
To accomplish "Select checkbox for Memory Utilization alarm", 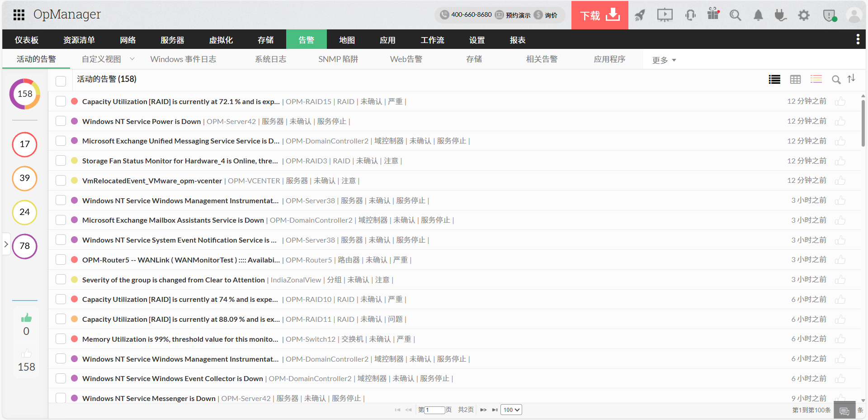I will pos(61,339).
